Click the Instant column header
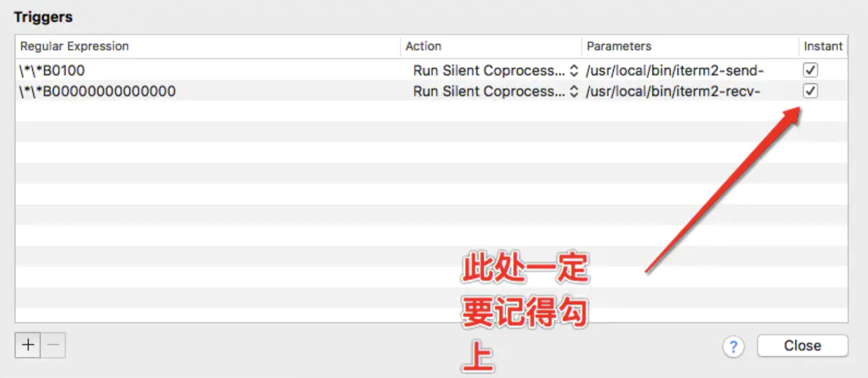868x378 pixels. tap(823, 46)
